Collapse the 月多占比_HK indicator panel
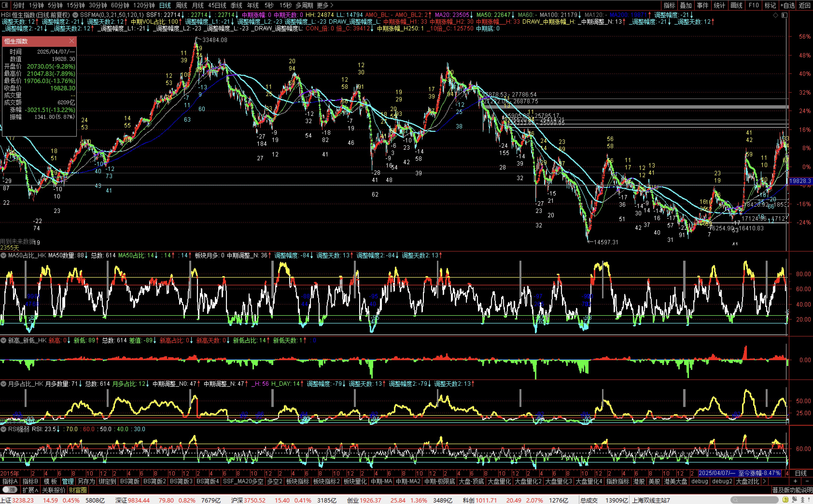Screen dimensions: 813x504 (x=3, y=384)
